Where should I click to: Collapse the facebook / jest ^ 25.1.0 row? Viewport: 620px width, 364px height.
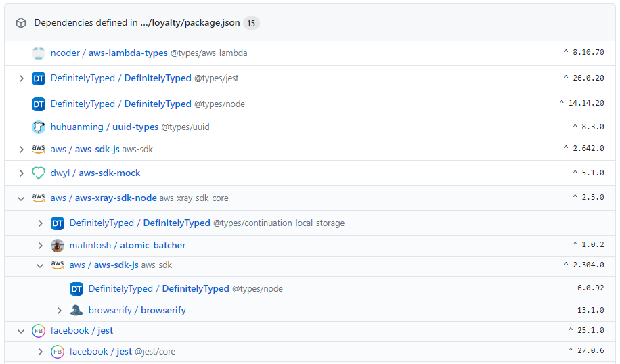pyautogui.click(x=21, y=332)
